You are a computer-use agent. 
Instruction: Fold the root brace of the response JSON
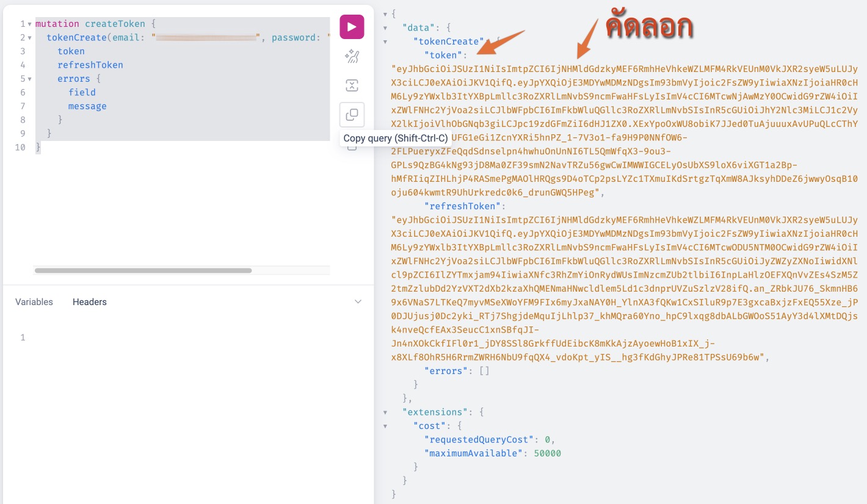pyautogui.click(x=385, y=14)
